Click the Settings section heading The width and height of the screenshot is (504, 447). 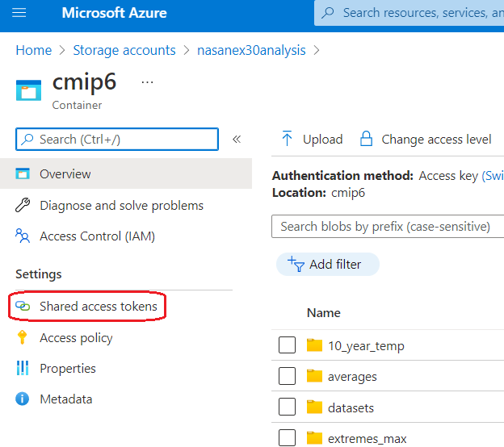coord(39,274)
